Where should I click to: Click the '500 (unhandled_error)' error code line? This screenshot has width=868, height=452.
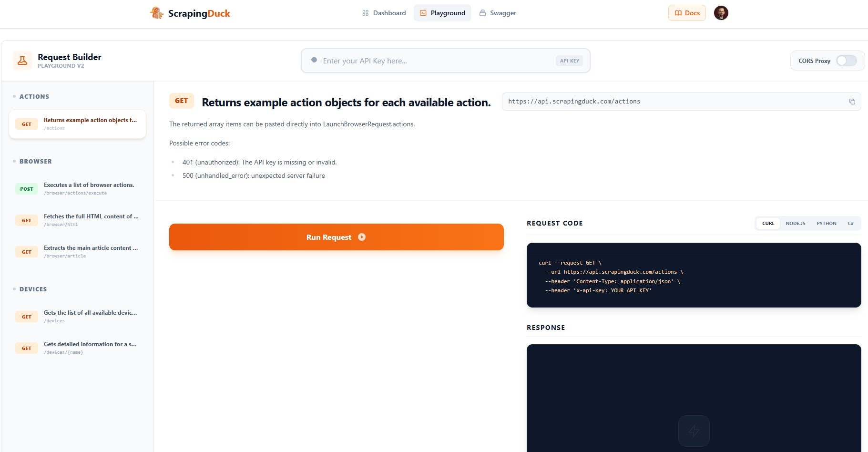(x=254, y=175)
